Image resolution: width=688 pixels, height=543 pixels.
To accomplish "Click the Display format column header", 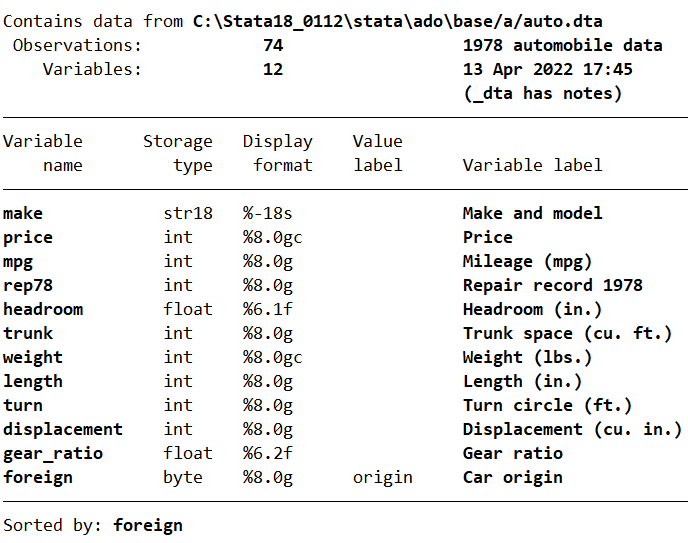I will coord(278,153).
